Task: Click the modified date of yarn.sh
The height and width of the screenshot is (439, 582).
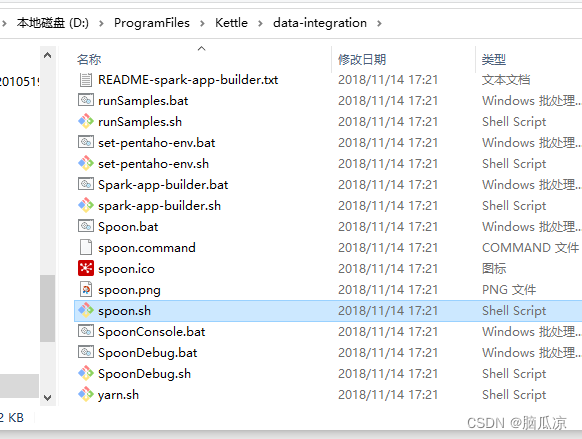Action: (x=388, y=394)
